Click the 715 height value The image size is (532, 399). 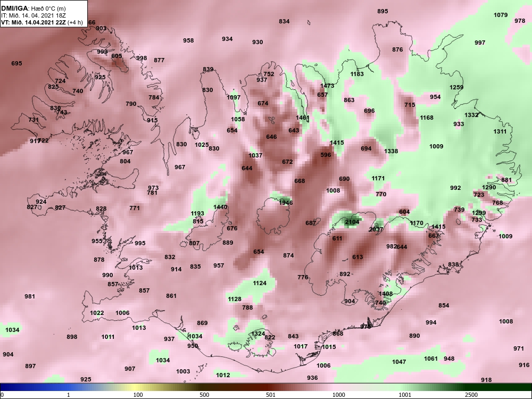click(410, 105)
